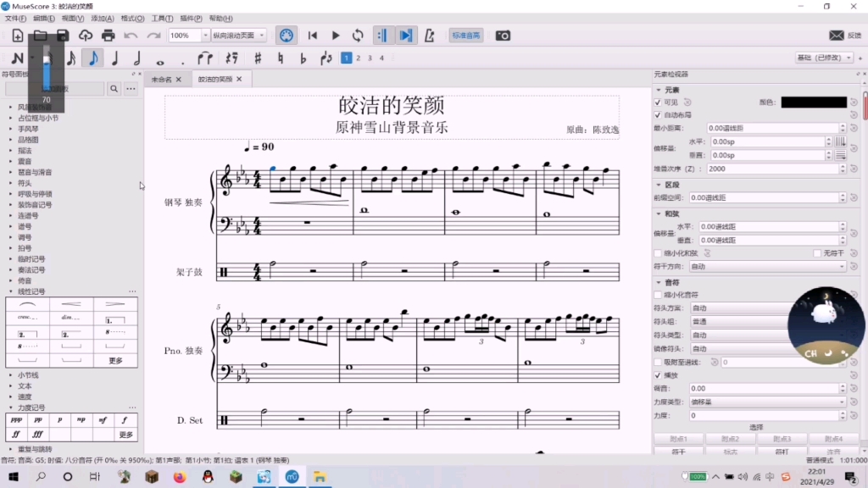
Task: Select voice 4
Action: point(381,58)
